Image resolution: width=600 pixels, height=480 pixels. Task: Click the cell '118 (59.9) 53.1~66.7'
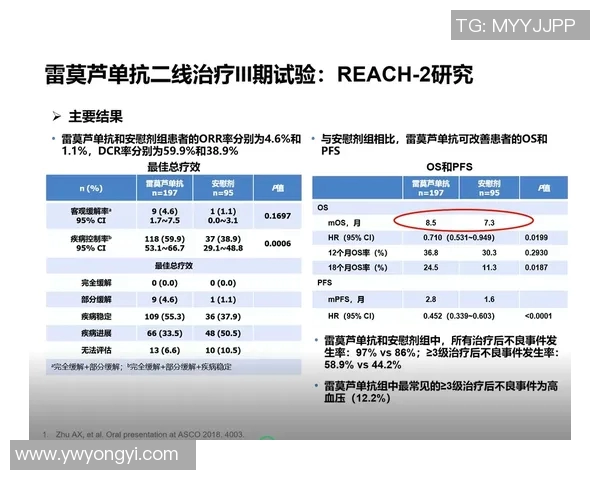pyautogui.click(x=165, y=243)
